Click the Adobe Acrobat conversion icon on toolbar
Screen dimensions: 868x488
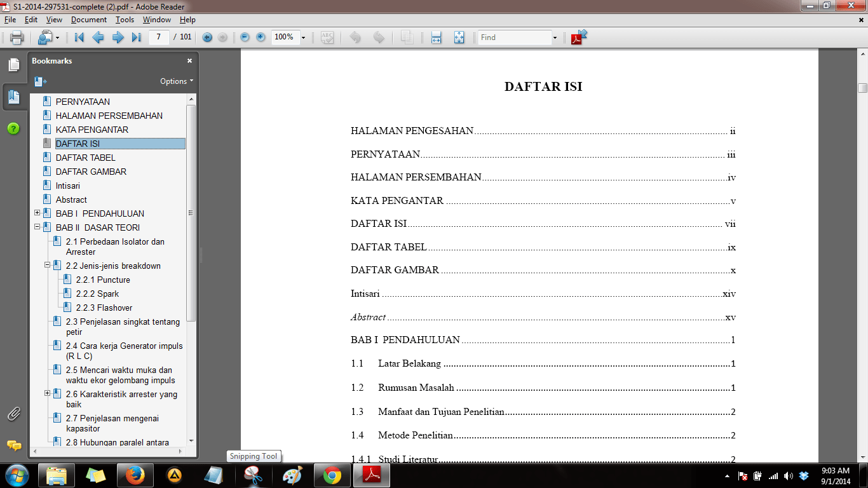578,37
